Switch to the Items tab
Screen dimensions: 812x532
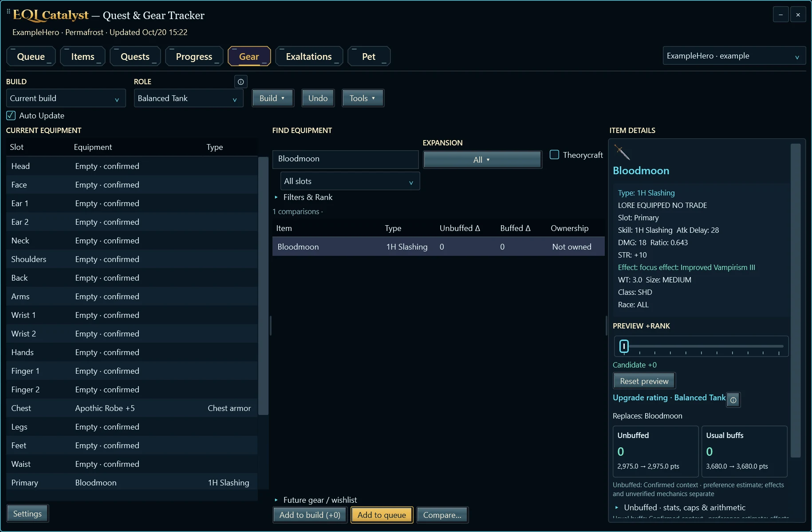83,56
